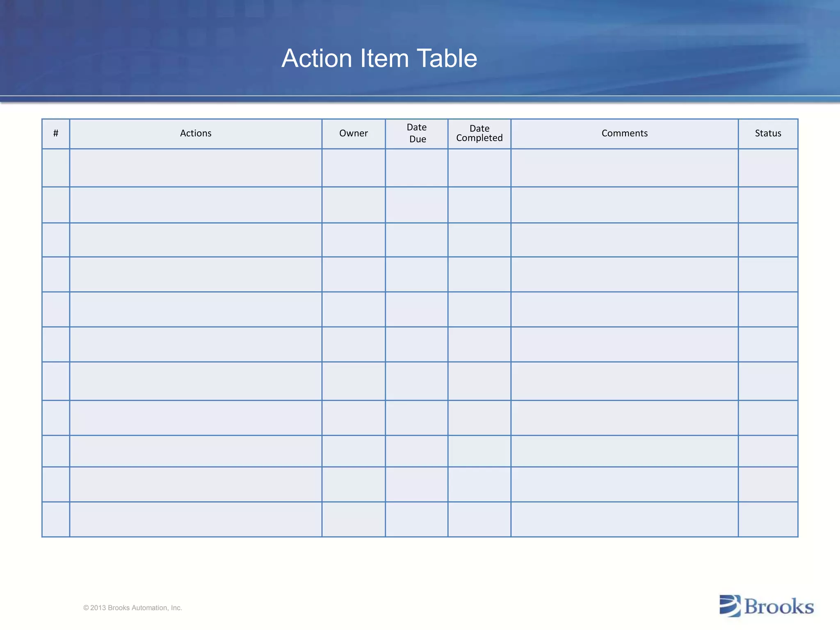This screenshot has height=630, width=840.
Task: Click the Brooks logo
Action: tap(767, 606)
